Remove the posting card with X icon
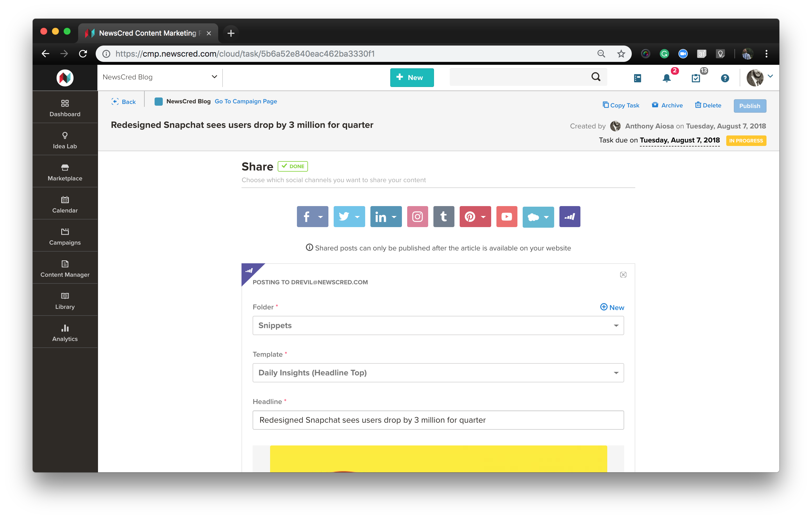 point(623,275)
